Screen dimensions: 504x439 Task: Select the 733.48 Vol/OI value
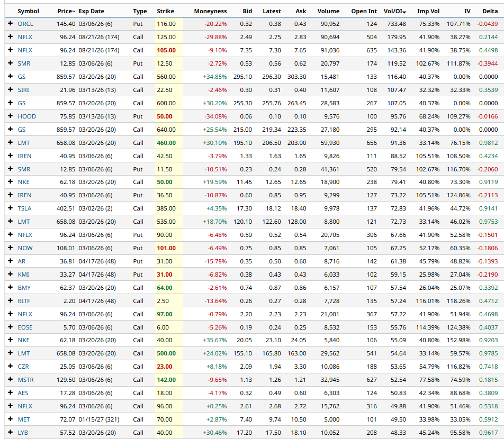397,24
